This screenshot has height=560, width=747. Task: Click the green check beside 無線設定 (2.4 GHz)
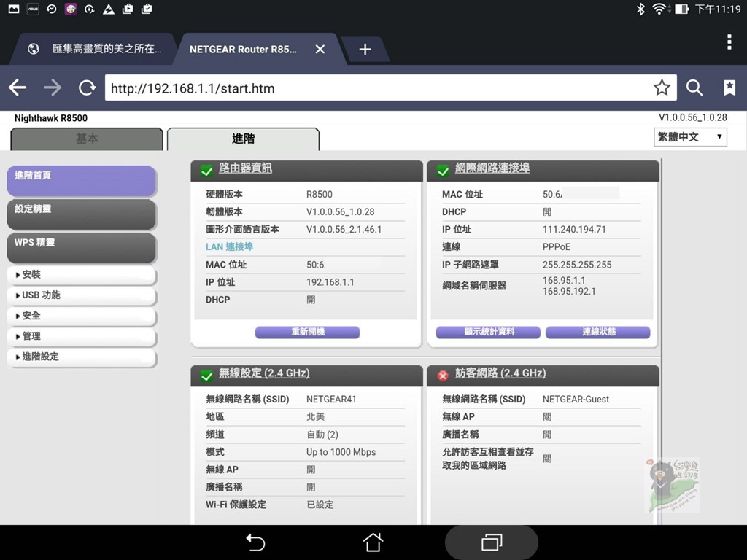point(206,376)
